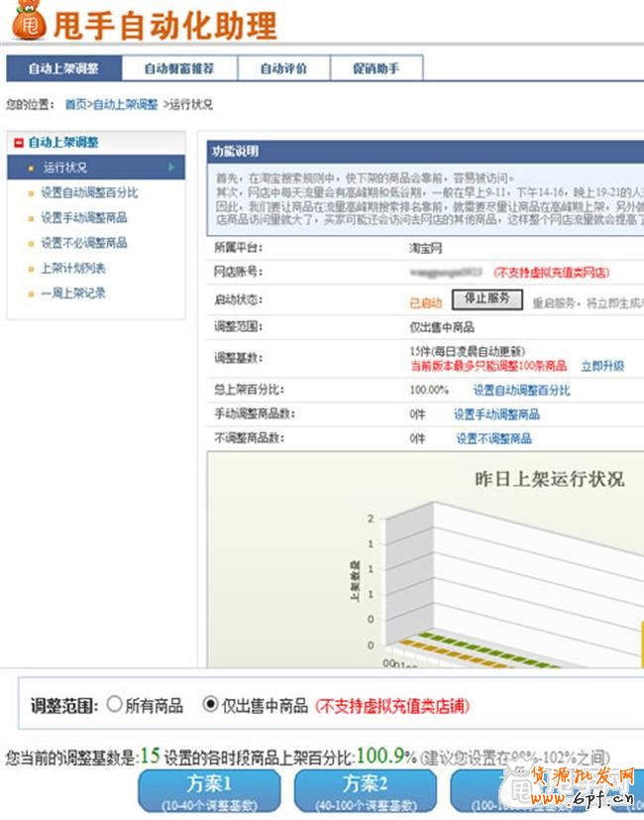Open 设置自动调整百分比 in the sidebar
The image size is (644, 820).
point(89,192)
